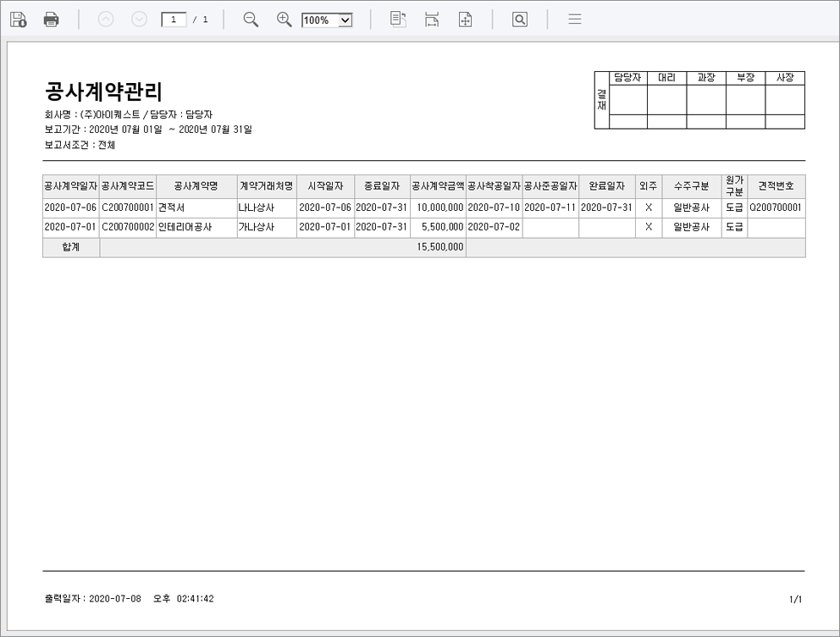Click the fit-to-width icon
The image size is (840, 637).
(432, 19)
